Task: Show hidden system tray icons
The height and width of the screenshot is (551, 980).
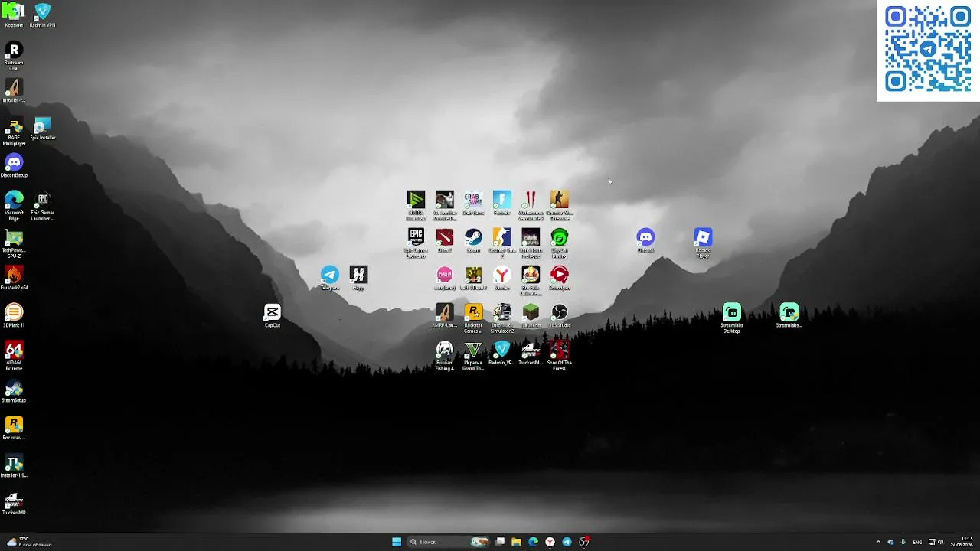Action: coord(878,542)
